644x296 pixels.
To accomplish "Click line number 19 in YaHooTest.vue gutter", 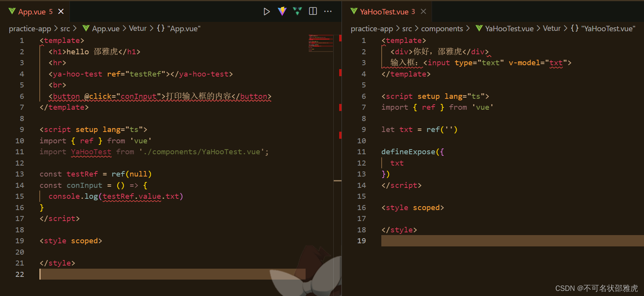I will coord(361,241).
